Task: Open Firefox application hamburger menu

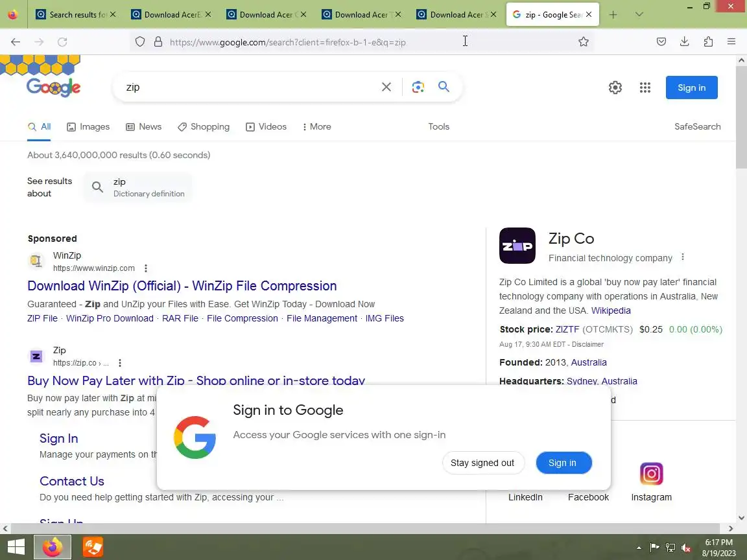Action: click(731, 42)
